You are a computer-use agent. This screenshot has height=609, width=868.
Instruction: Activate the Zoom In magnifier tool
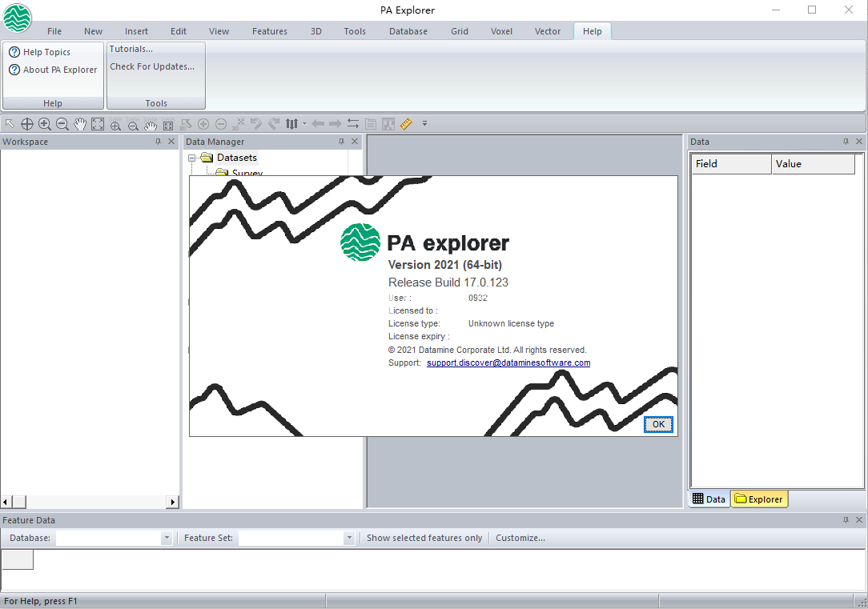tap(45, 124)
